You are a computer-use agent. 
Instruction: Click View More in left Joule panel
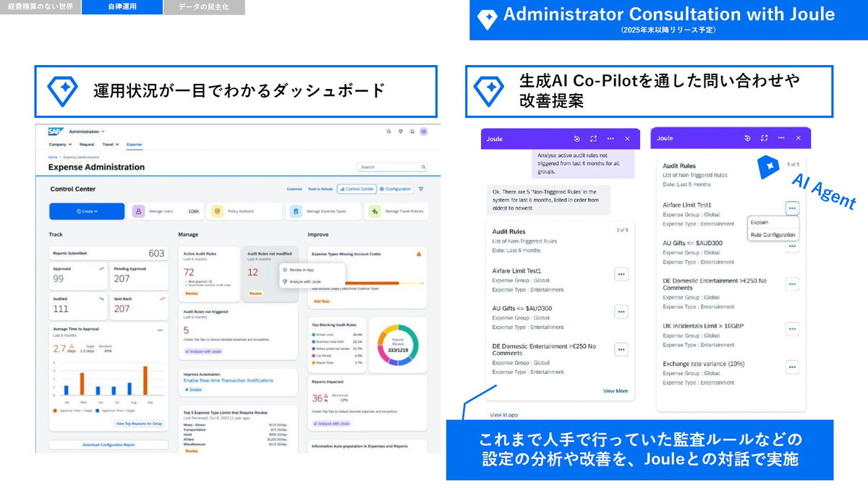[616, 391]
